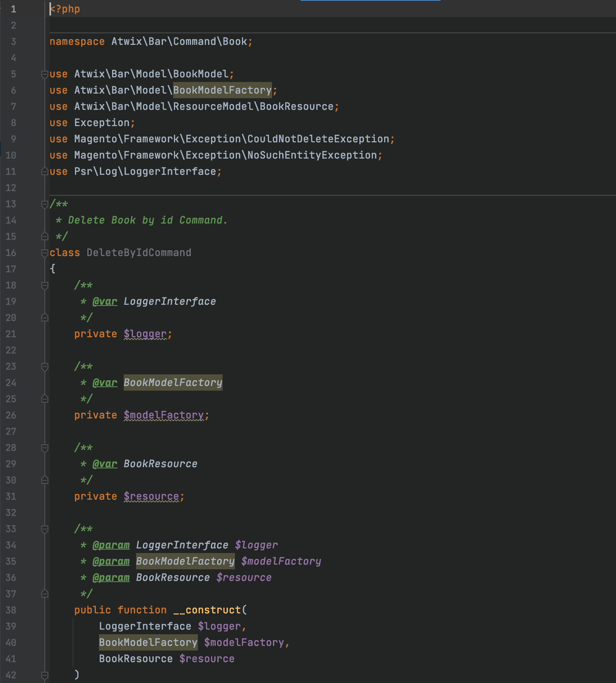Click BookResource in the line 7 import
Screen dimensions: 616x683
296,106
